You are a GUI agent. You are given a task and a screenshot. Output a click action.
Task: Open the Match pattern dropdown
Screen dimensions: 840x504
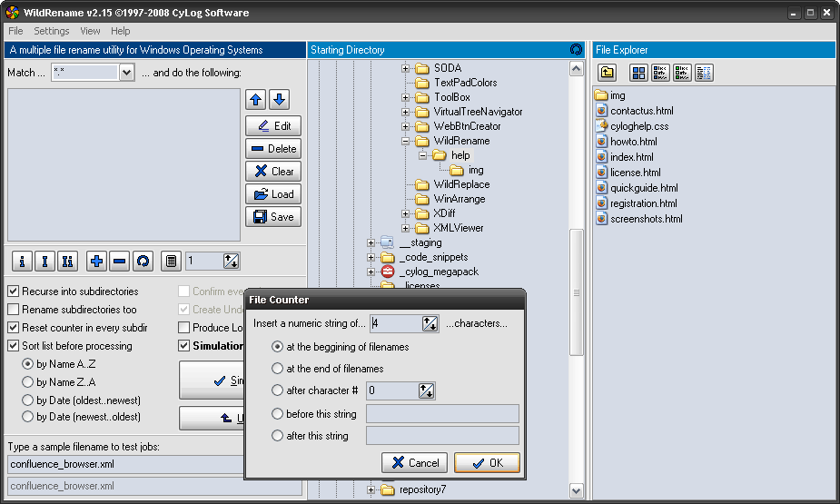(126, 73)
